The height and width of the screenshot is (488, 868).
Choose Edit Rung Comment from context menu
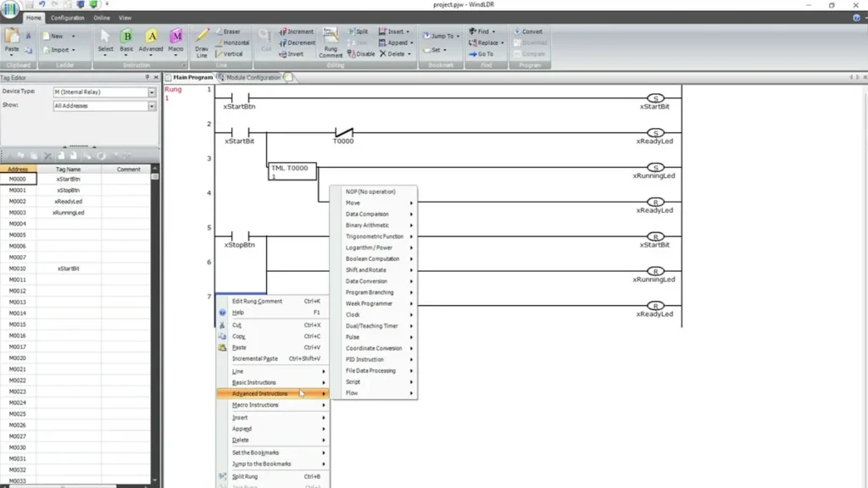273,301
